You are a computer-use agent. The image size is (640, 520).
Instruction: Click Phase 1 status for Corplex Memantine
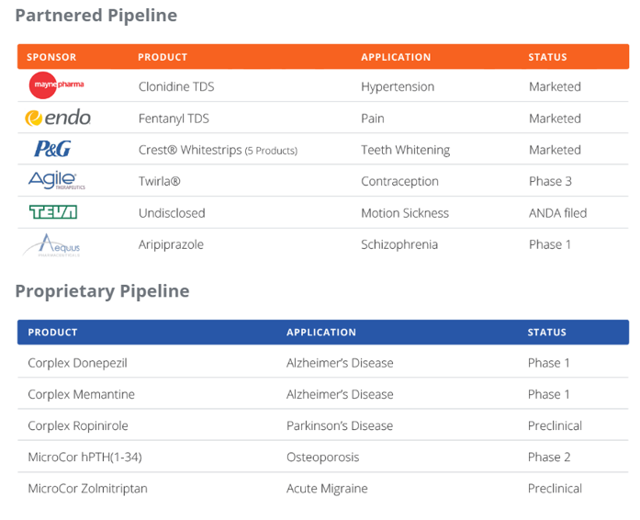coord(549,394)
